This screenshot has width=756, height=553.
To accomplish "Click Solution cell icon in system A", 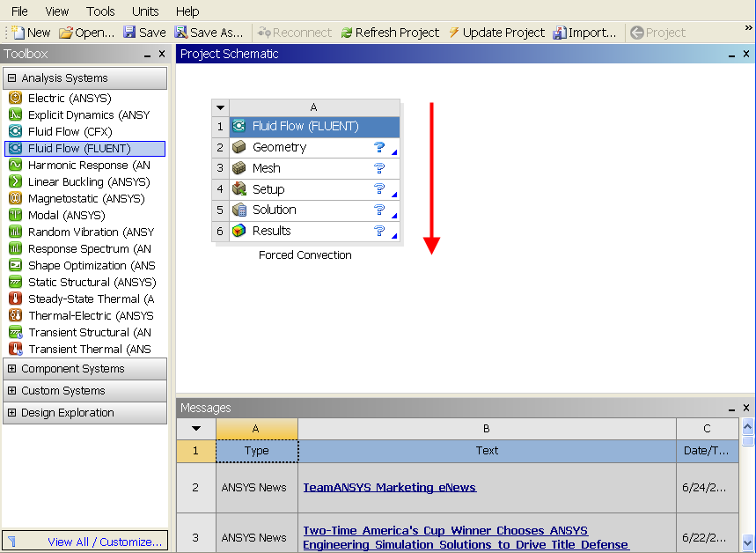I will [239, 210].
